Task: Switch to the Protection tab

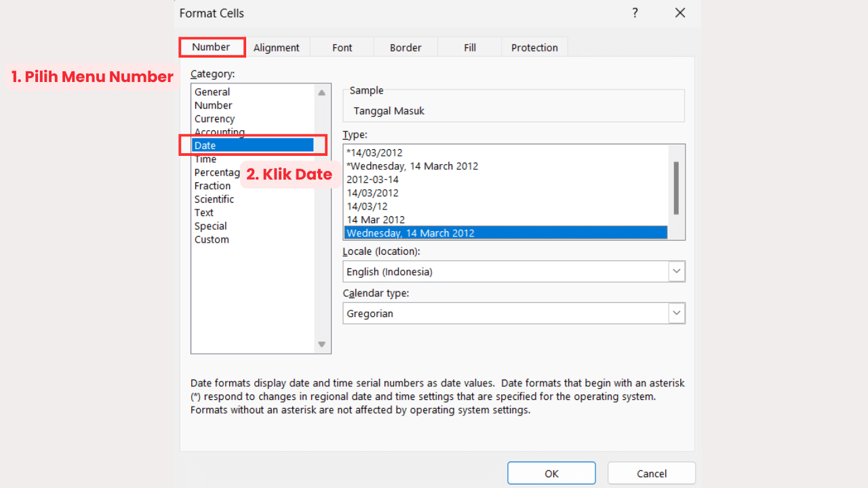Action: click(534, 47)
